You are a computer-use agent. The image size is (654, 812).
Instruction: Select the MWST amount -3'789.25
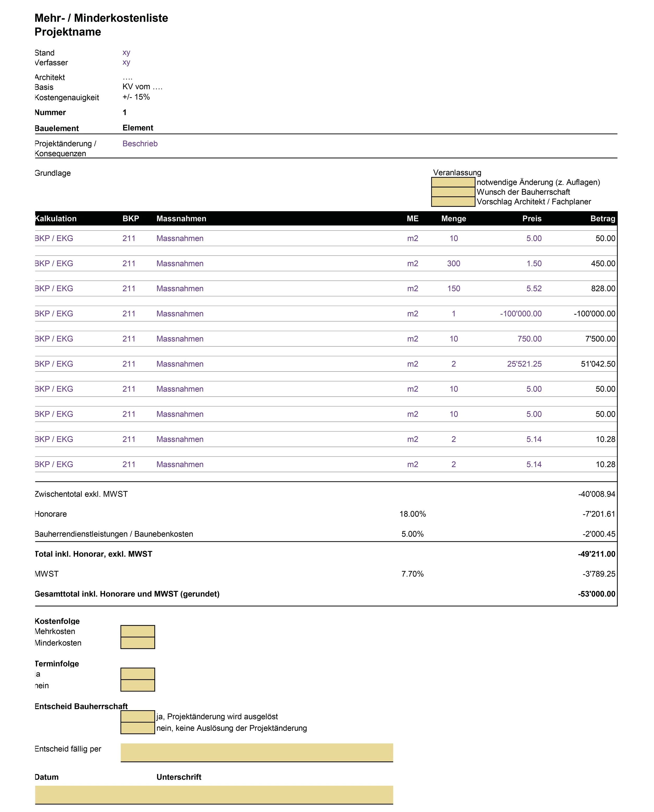point(599,574)
